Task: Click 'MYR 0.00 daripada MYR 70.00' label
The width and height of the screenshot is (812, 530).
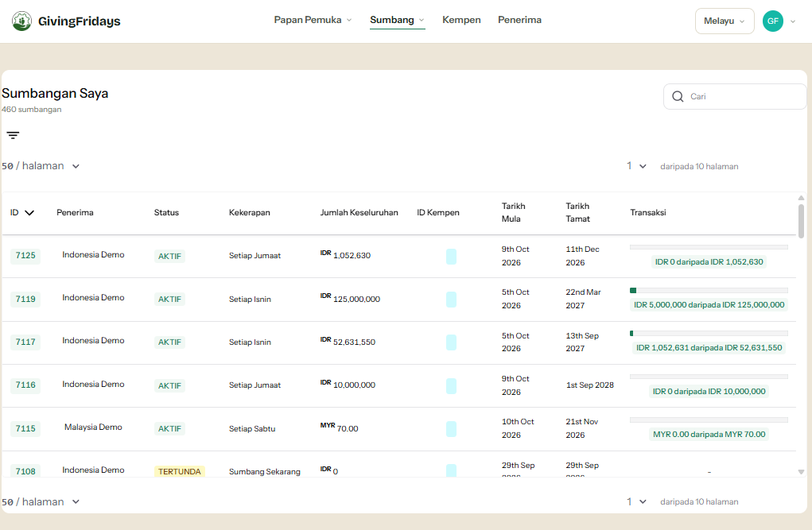Action: pyautogui.click(x=709, y=434)
